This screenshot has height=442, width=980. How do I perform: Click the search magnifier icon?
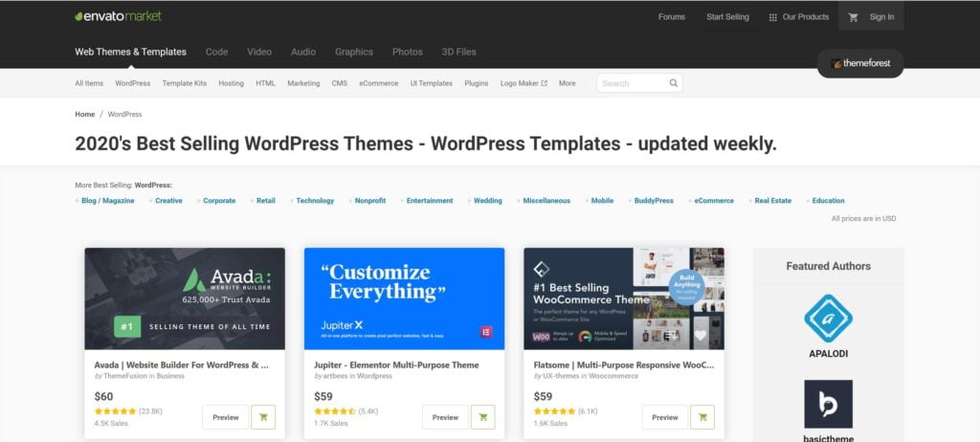(x=673, y=83)
